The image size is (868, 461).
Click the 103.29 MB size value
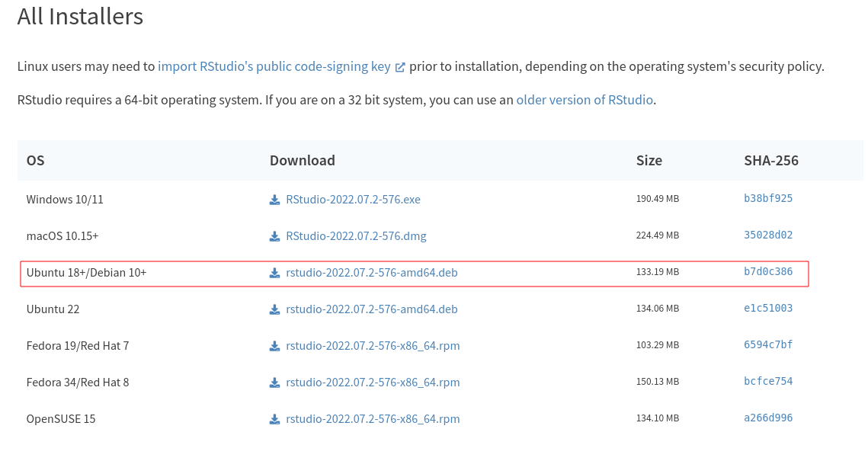click(657, 344)
